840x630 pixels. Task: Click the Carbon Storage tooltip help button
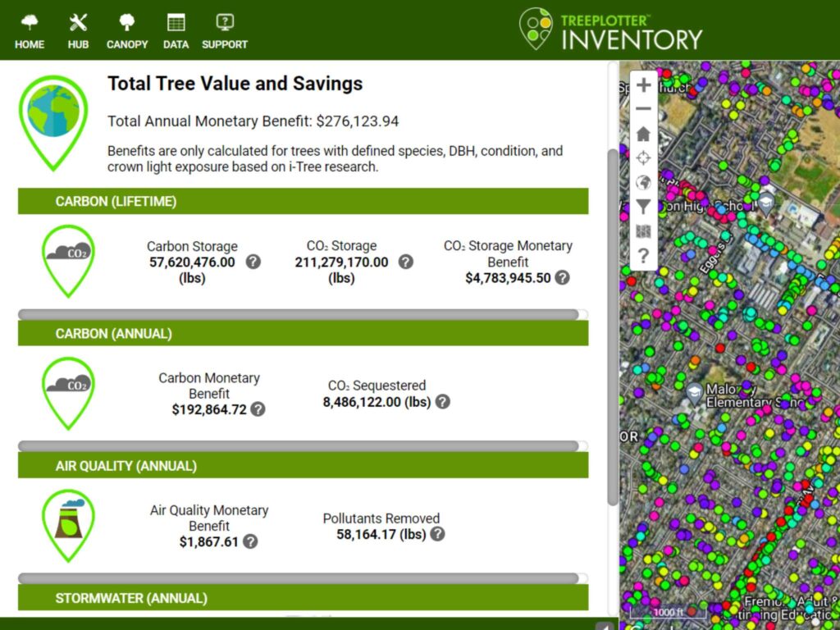(253, 262)
